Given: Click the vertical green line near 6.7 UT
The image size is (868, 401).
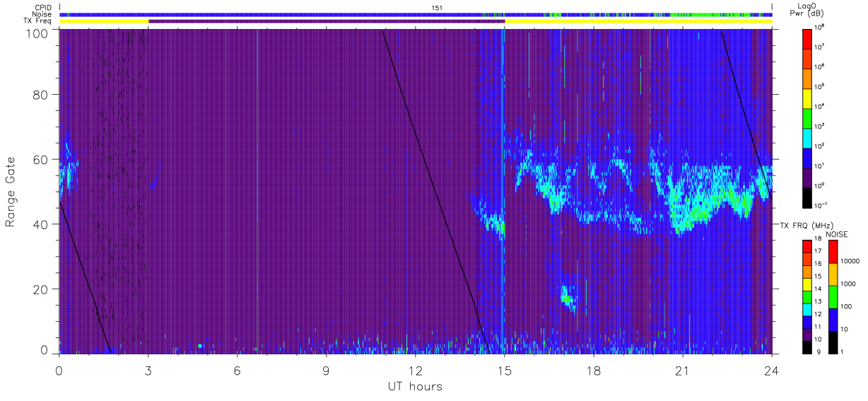Looking at the screenshot, I should coord(257,191).
